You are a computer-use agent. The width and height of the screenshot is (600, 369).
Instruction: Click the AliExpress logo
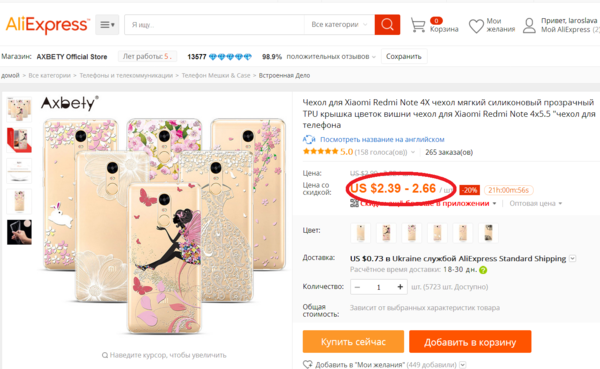[x=48, y=25]
